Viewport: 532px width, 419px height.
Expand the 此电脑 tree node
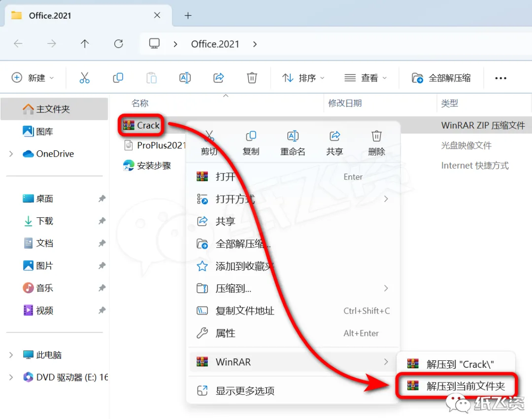[11, 355]
